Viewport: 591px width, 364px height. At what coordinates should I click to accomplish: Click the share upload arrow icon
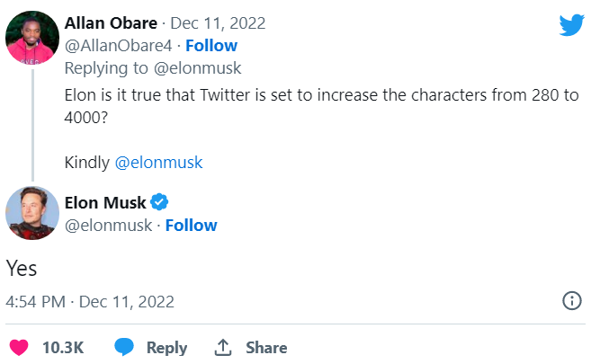click(224, 347)
